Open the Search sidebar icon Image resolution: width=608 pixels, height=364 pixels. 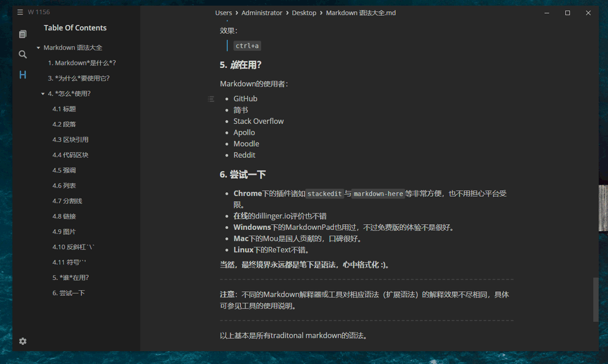23,54
